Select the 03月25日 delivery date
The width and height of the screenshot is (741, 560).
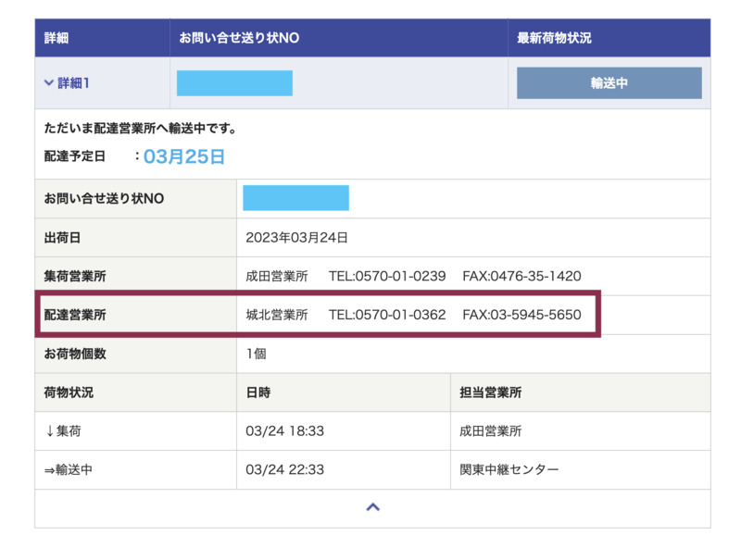(x=183, y=156)
